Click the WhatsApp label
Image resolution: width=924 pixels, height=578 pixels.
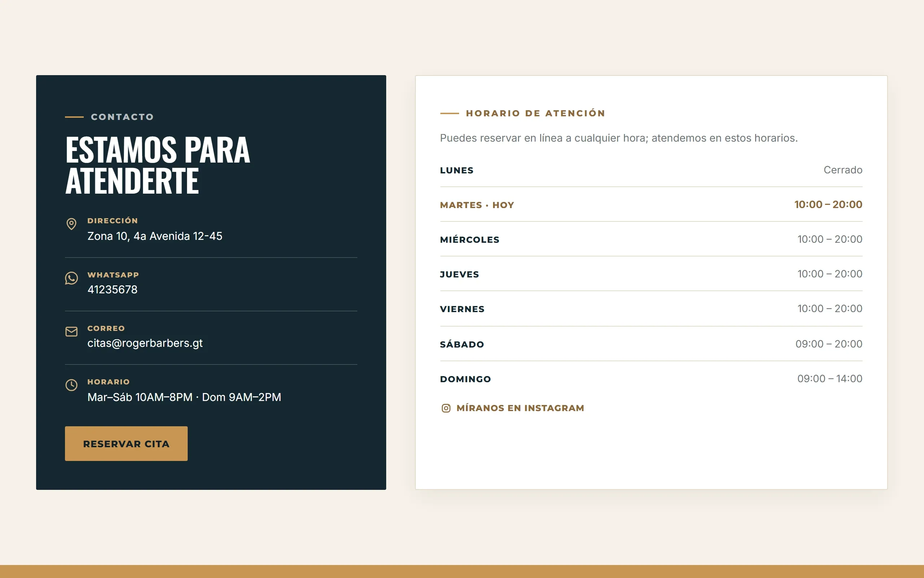point(113,275)
